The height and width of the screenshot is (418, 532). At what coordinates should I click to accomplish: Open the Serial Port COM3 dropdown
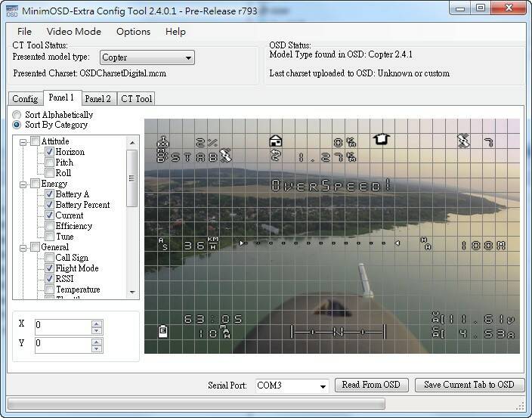[x=291, y=385]
